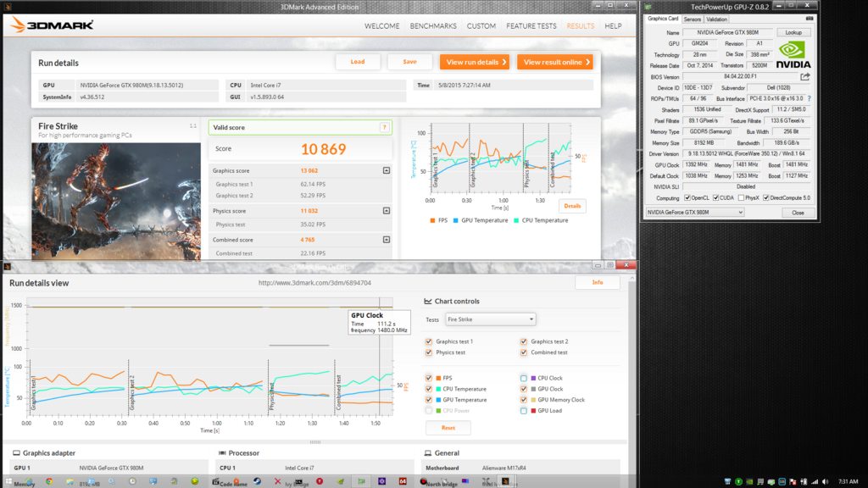Open the CUSTOM menu

click(x=481, y=26)
